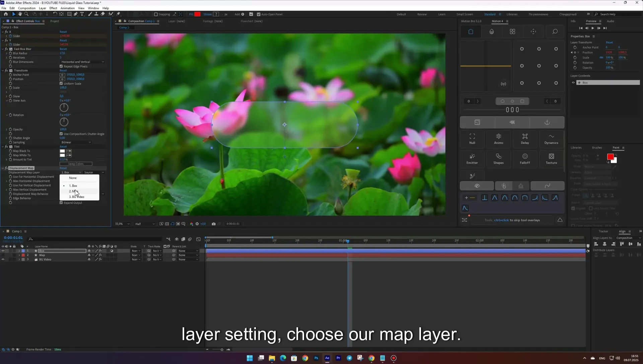Toggle Auto-Open Panel checkbox

(259, 14)
